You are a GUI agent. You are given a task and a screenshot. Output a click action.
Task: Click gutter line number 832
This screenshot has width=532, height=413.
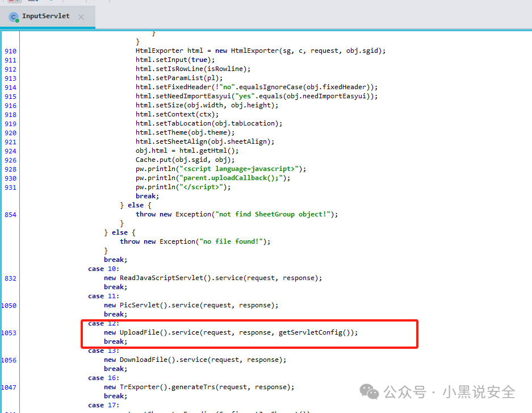pos(10,278)
